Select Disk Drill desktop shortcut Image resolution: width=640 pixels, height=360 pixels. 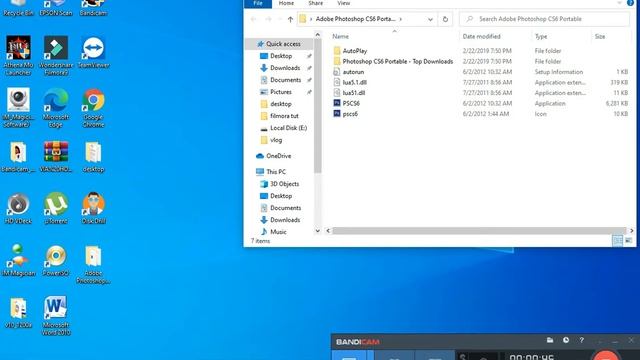tap(93, 208)
